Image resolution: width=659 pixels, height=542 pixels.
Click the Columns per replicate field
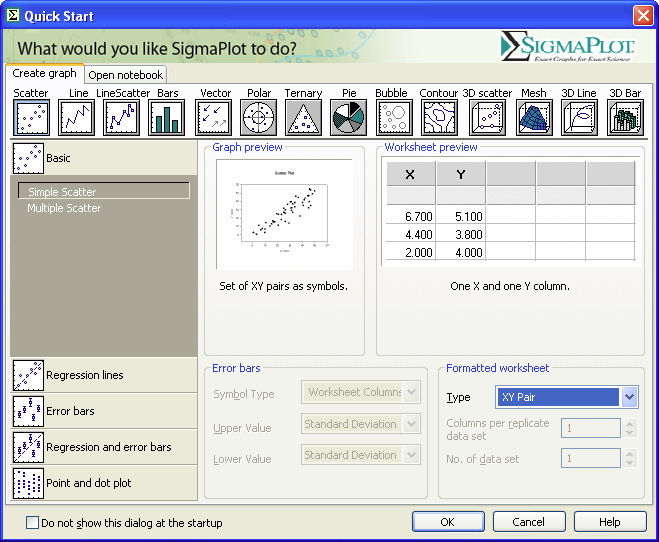[x=591, y=428]
